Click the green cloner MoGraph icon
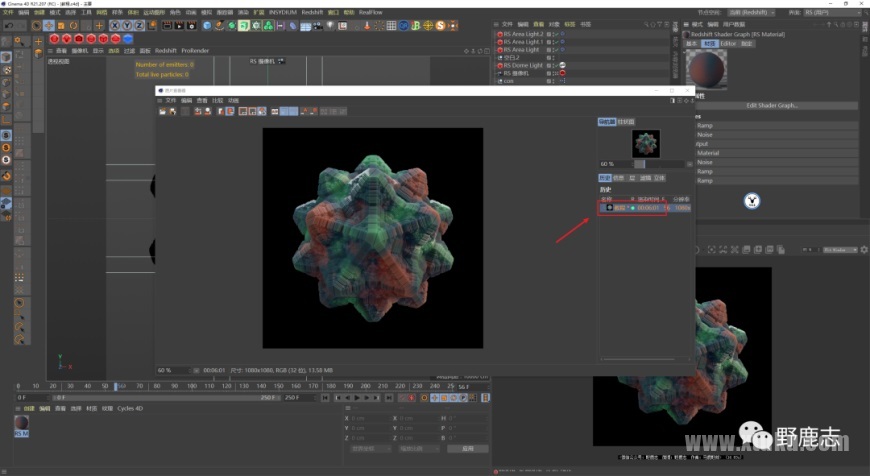The height and width of the screenshot is (476, 870). [x=268, y=26]
